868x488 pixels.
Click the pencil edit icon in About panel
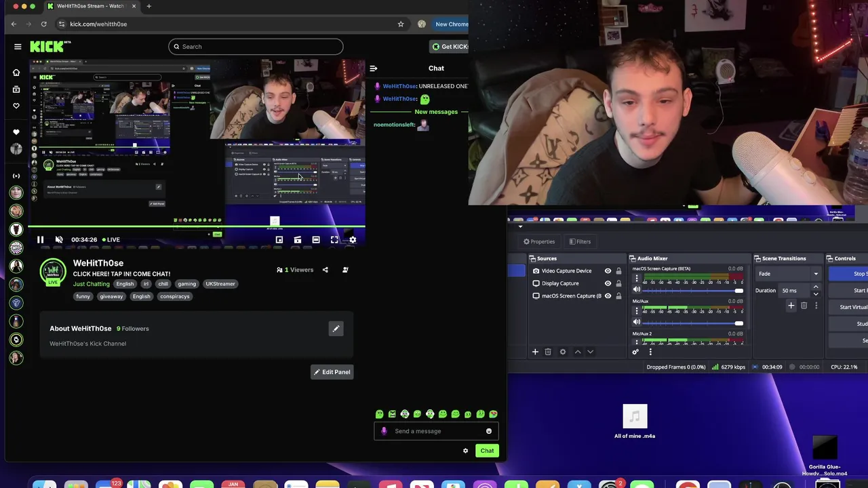tap(336, 329)
